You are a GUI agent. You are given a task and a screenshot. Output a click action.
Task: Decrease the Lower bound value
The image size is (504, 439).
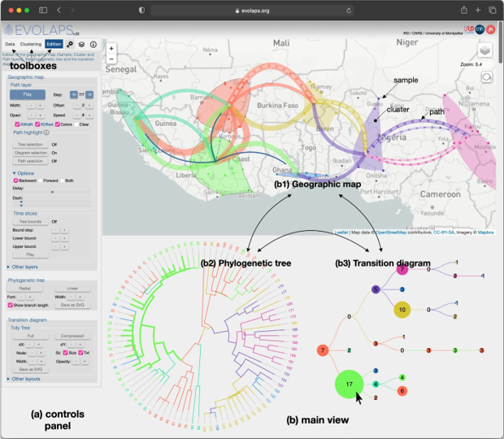(55, 238)
